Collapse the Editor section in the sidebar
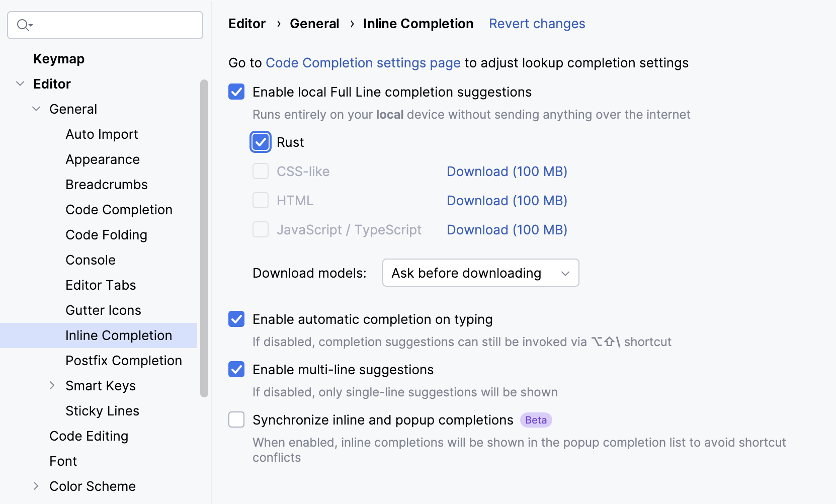Viewport: 836px width, 504px height. (20, 83)
